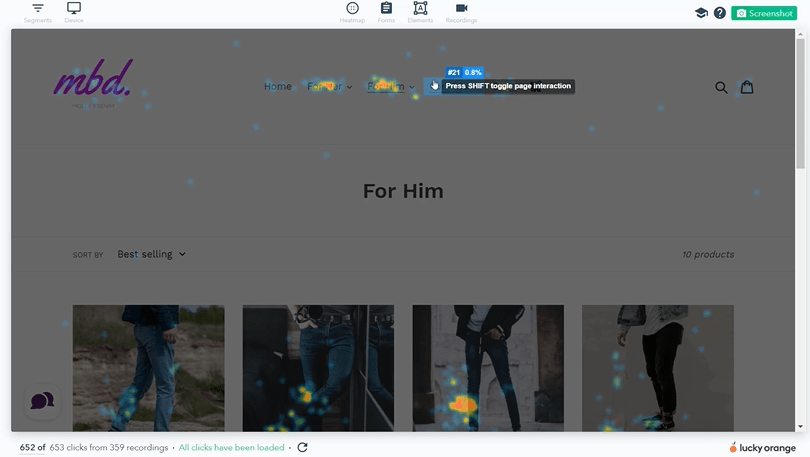This screenshot has height=457, width=810.
Task: Open the chat bubble widget
Action: (x=42, y=401)
